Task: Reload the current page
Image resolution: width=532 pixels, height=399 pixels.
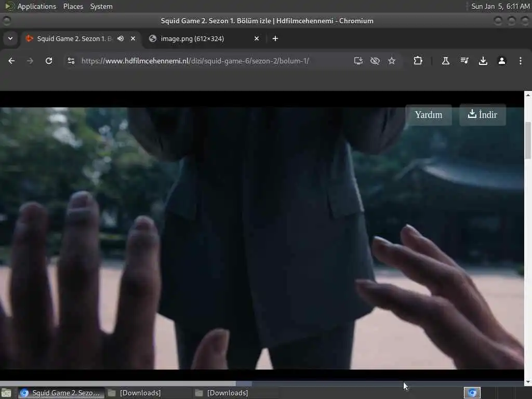Action: coord(49,61)
